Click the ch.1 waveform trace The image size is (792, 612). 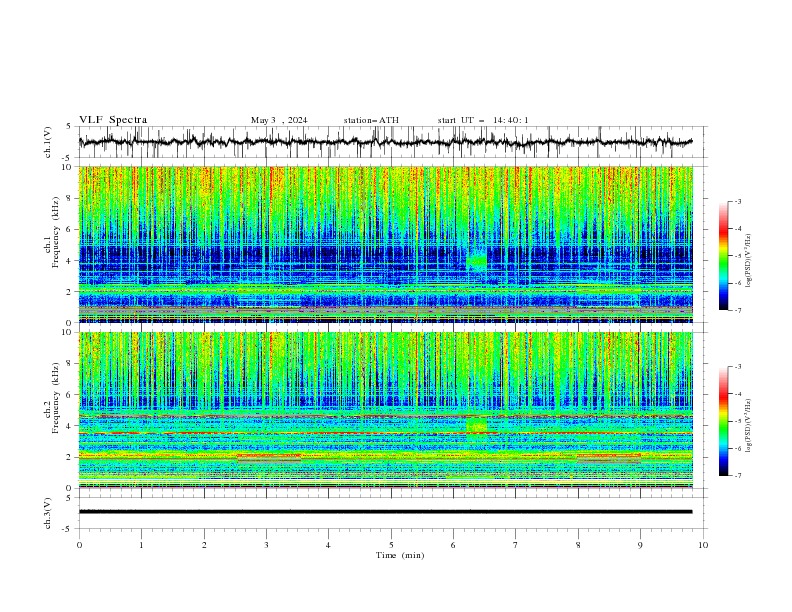(385, 142)
